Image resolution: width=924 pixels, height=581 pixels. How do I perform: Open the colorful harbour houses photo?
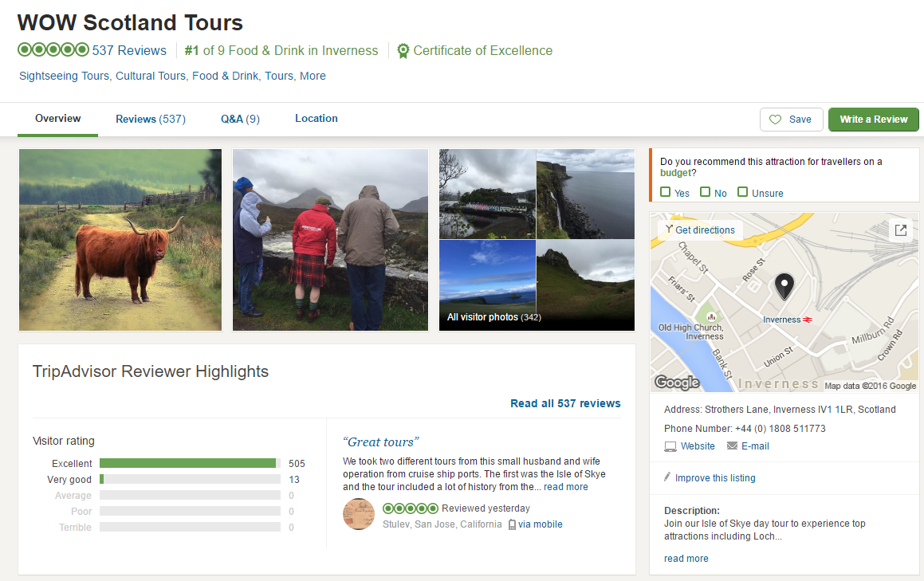487,194
